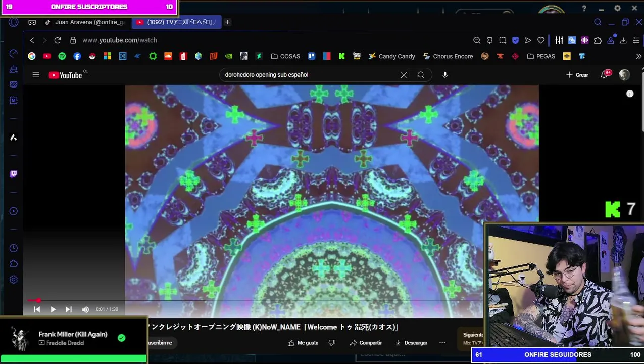This screenshot has width=644, height=364.
Task: Open extensions puzzle icon
Action: click(x=598, y=40)
